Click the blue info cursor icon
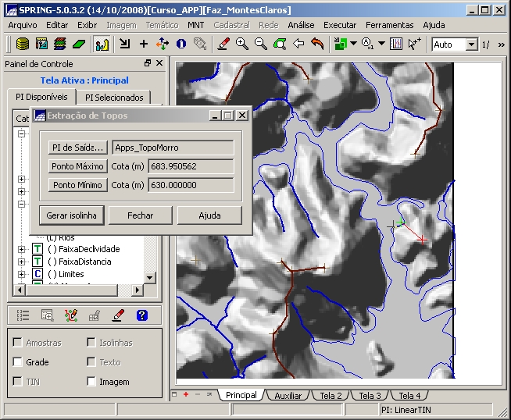 [x=181, y=44]
